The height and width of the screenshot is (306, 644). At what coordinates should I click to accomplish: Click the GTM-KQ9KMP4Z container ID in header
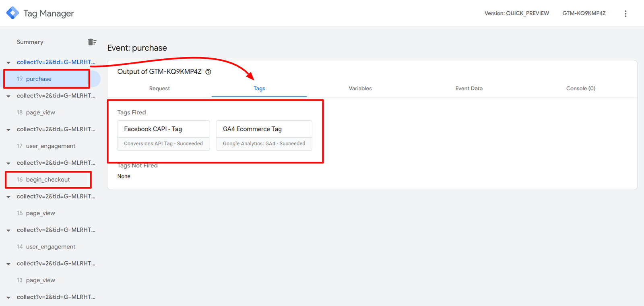coord(584,13)
